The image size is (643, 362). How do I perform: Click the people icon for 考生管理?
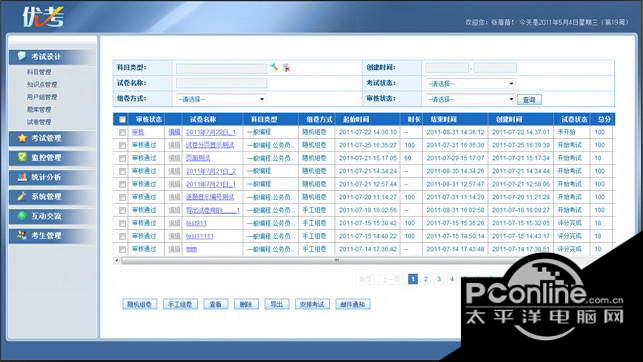click(x=22, y=235)
